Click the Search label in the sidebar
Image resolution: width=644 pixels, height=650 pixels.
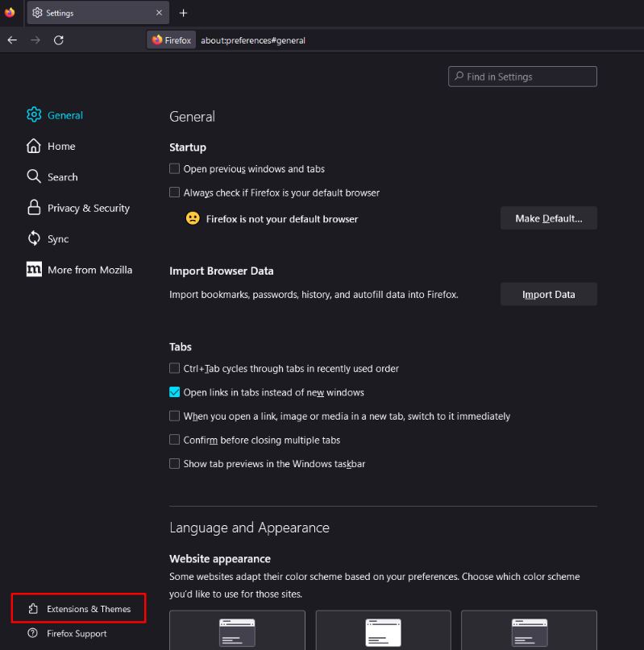[63, 177]
